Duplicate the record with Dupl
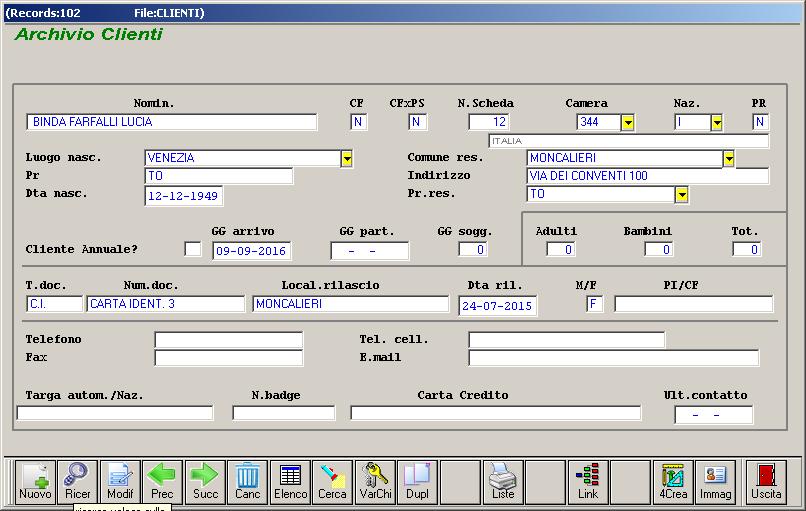This screenshot has width=806, height=511. 417,482
